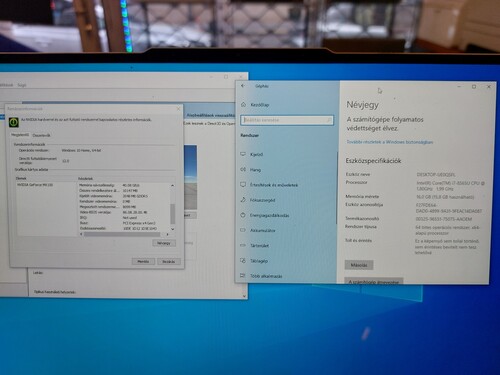Click Alapbeállítások visszaállítása in NVIDIA Control Panel
500x375 pixels.
click(211, 115)
